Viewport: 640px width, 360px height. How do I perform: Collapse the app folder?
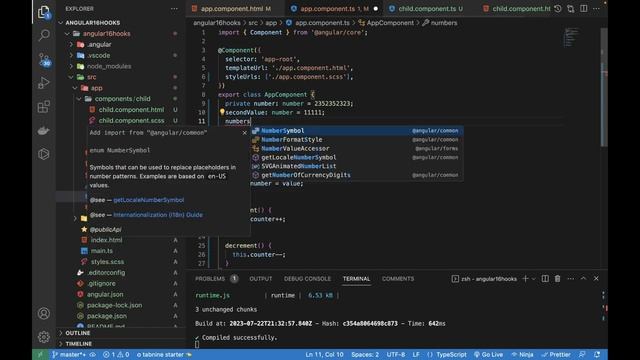pos(96,88)
